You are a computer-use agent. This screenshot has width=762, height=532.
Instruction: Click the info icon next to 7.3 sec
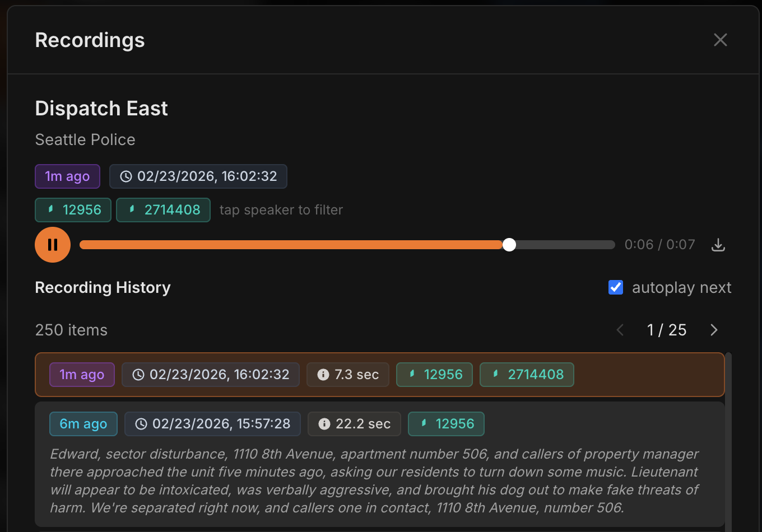tap(323, 375)
